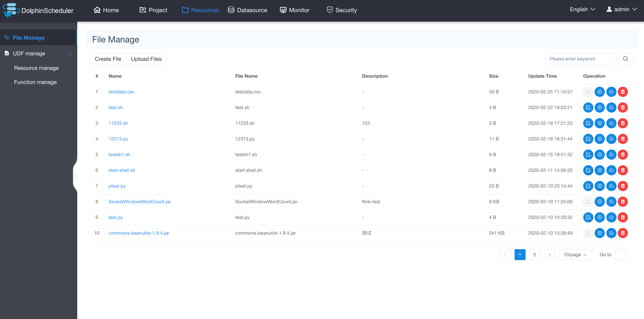Select the File Manage sidebar item
This screenshot has width=644, height=319.
click(29, 37)
